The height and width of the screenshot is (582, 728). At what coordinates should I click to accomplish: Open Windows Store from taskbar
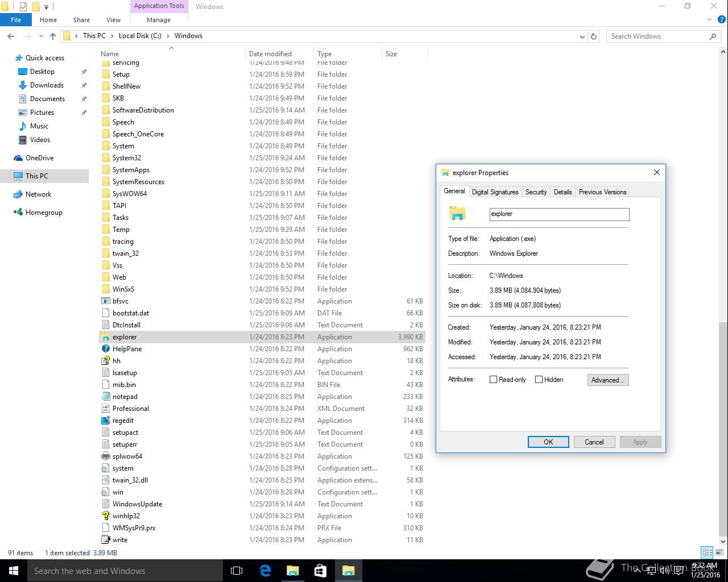320,571
